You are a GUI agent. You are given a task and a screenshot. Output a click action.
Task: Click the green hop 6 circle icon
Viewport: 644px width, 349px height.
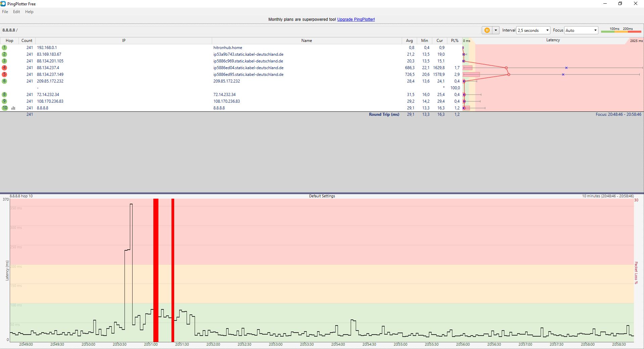4,81
